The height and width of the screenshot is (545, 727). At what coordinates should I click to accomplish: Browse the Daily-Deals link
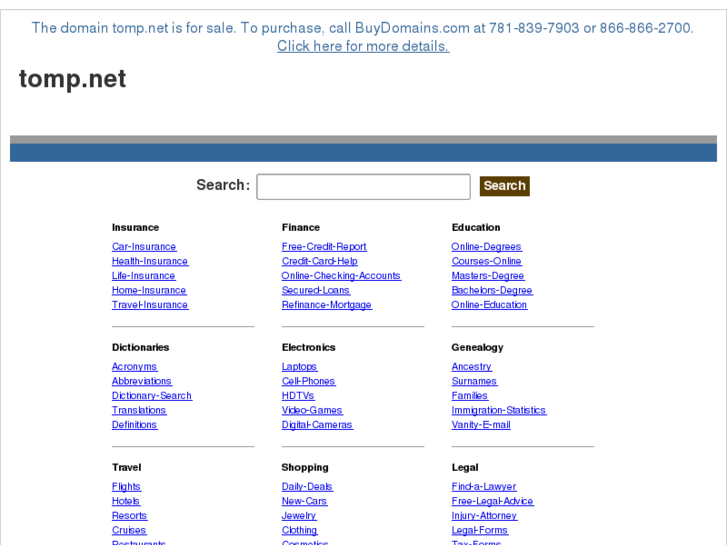pos(307,487)
